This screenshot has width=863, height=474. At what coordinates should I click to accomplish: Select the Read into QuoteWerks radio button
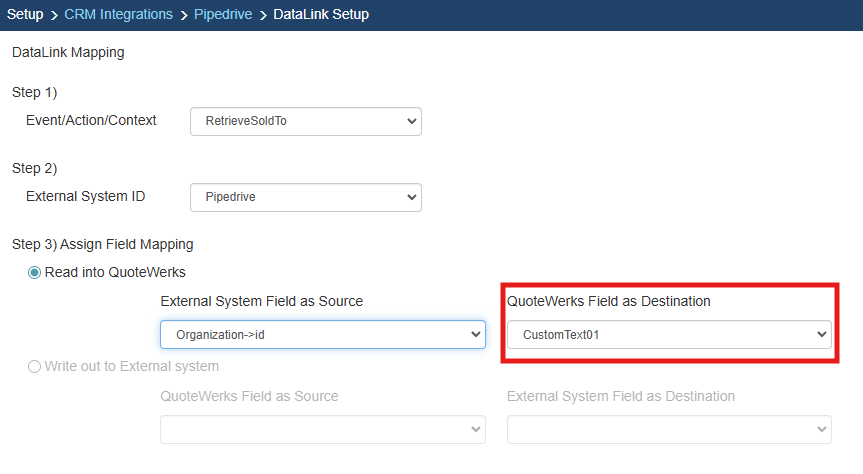coord(35,272)
